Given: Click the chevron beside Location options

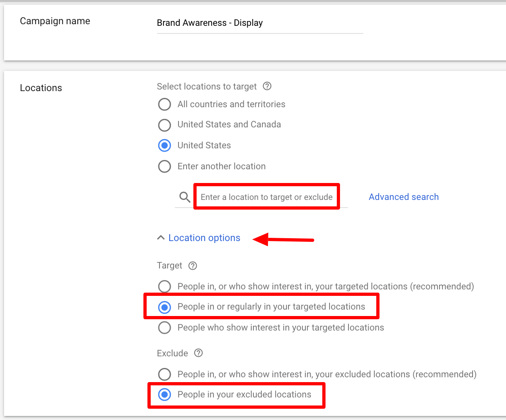Looking at the screenshot, I should [x=161, y=238].
